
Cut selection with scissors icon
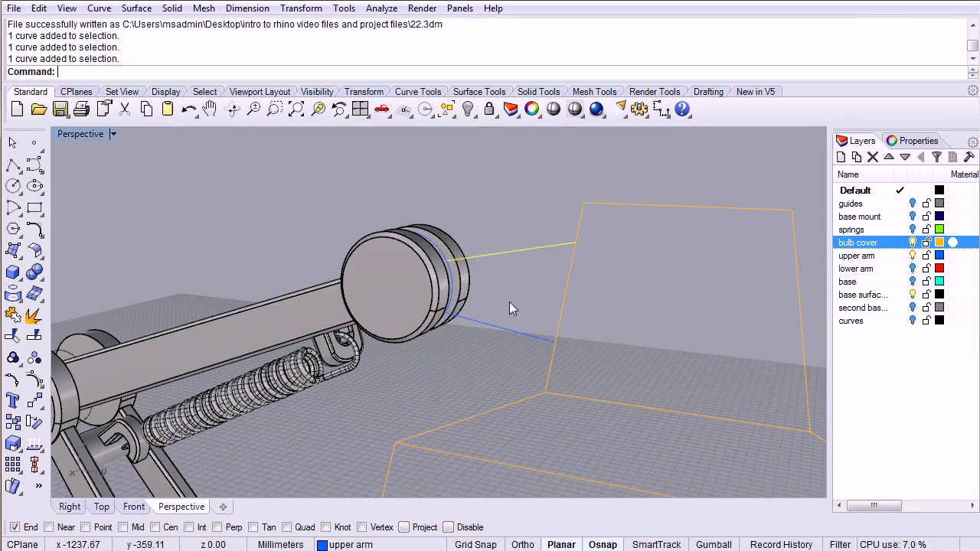tap(125, 109)
